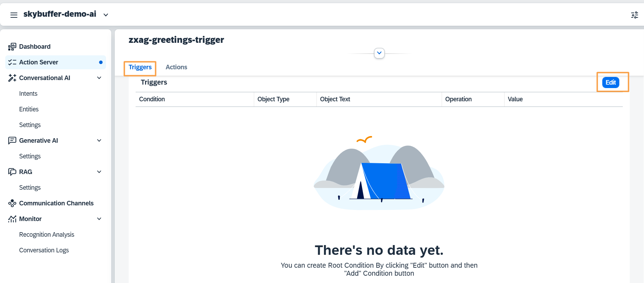Viewport: 644px width, 283px height.
Task: Open Settings under Generative AI
Action: pos(30,156)
